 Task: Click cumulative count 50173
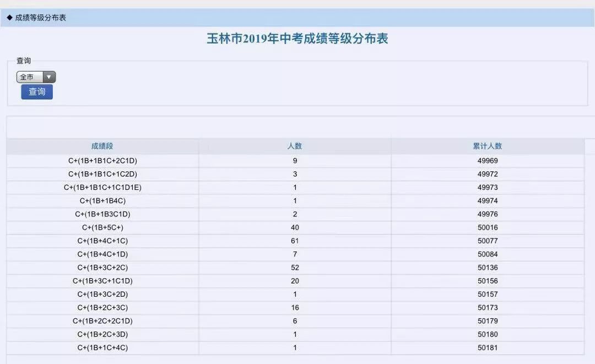click(x=488, y=307)
